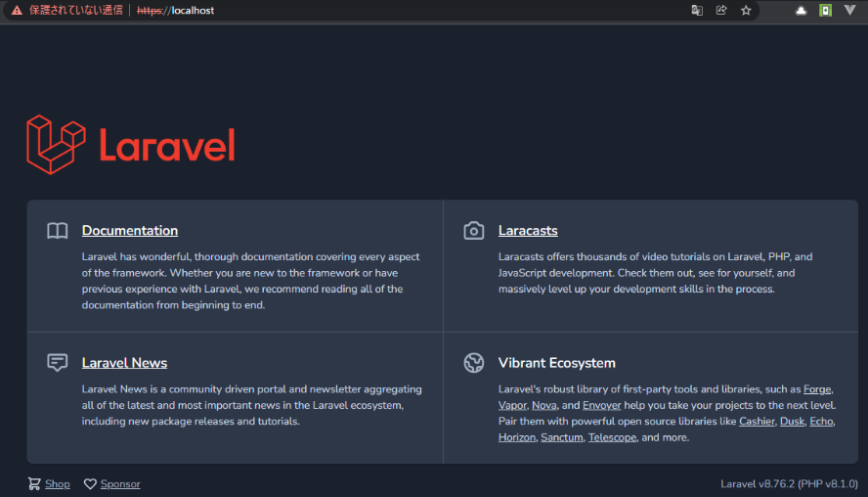Open the translate page icon

(x=697, y=11)
